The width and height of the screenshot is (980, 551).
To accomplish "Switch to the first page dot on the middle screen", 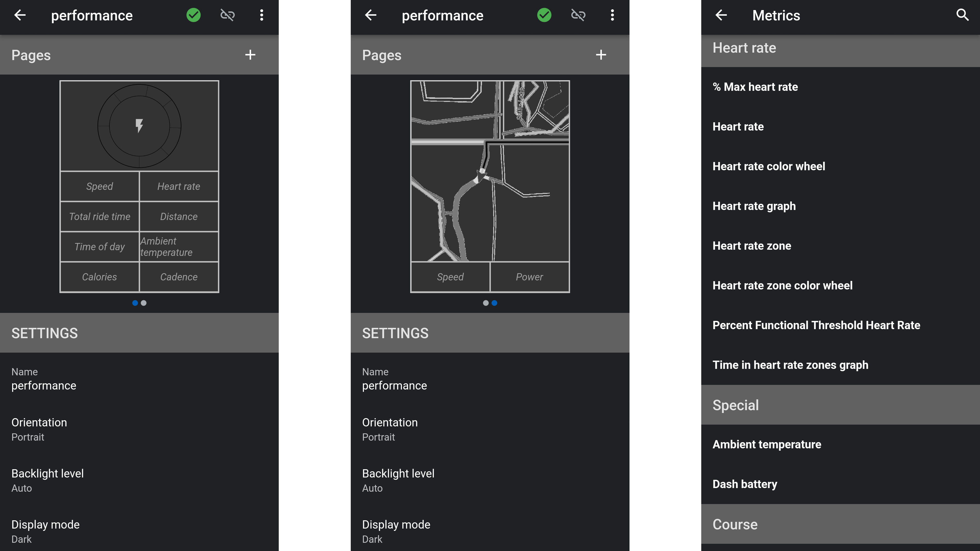I will (485, 303).
